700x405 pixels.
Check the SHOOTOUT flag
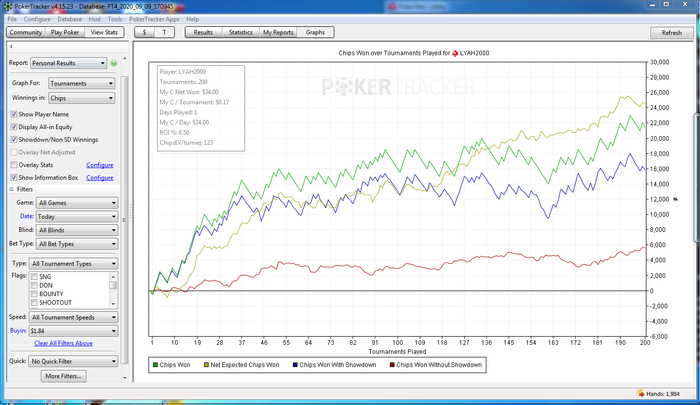pyautogui.click(x=34, y=302)
